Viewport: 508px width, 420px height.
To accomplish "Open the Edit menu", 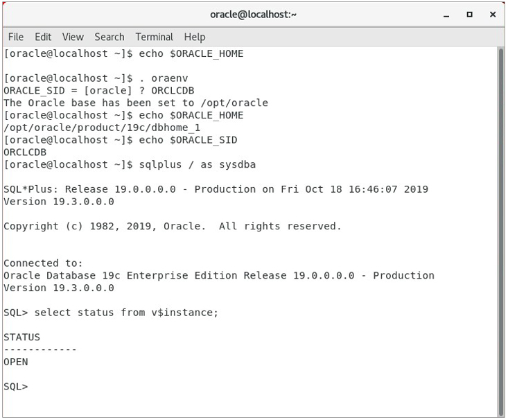I will click(43, 37).
